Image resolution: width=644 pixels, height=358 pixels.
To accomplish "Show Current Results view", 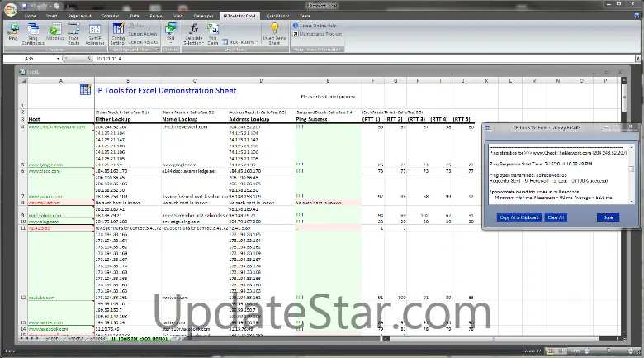I will coord(143,42).
